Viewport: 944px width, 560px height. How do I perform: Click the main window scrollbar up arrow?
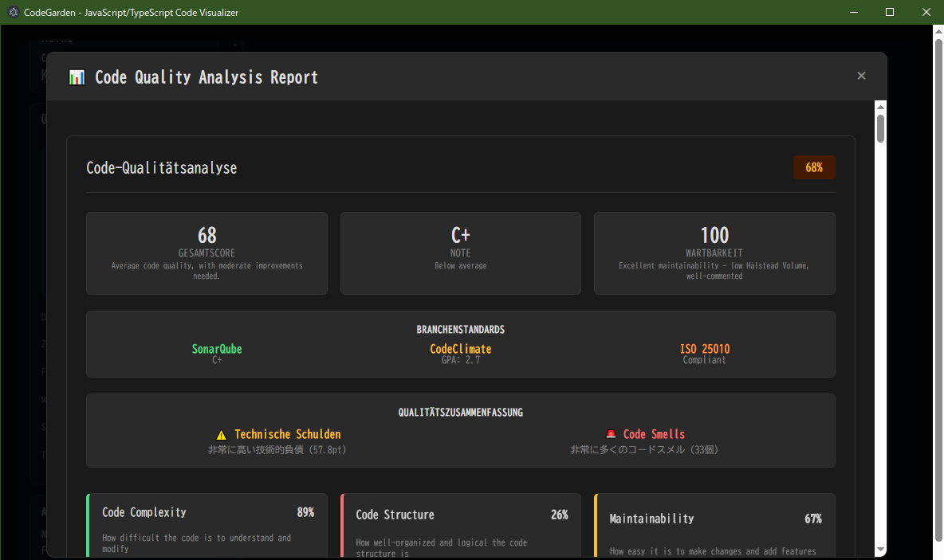(938, 31)
